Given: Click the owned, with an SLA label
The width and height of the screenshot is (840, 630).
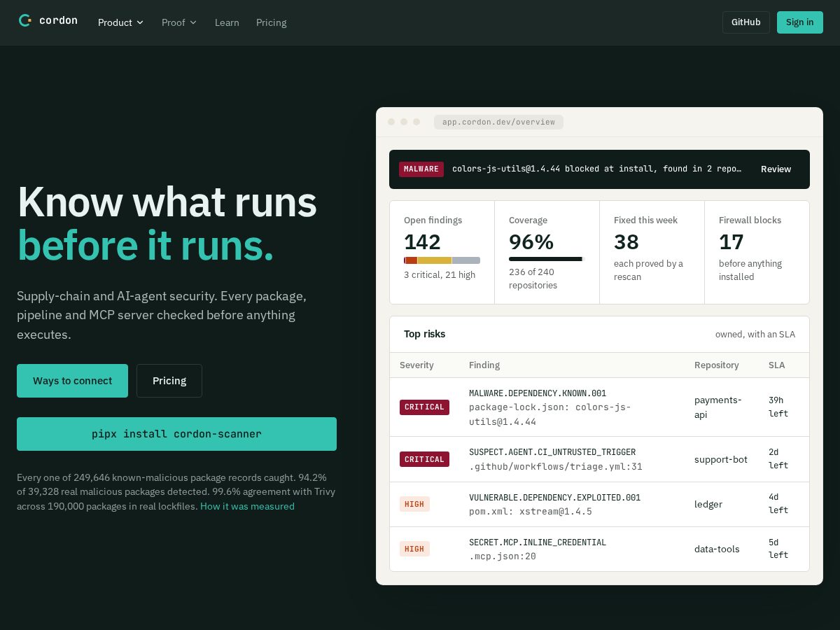Looking at the screenshot, I should [755, 334].
